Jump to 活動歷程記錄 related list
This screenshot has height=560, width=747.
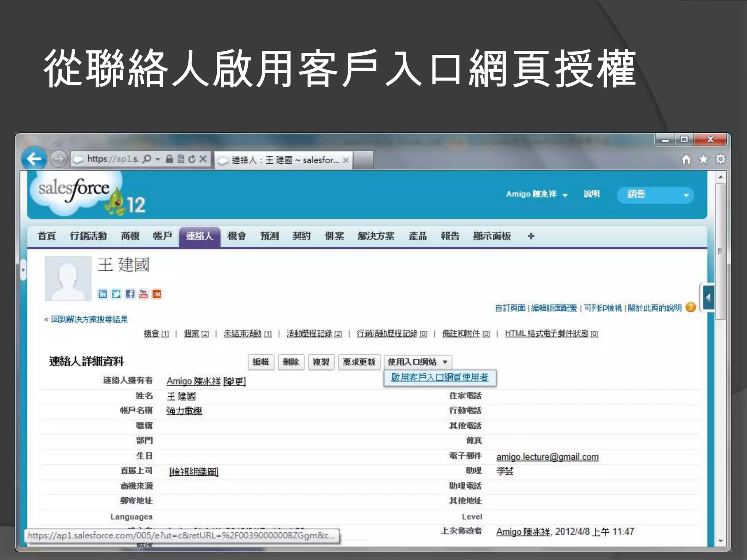click(314, 333)
